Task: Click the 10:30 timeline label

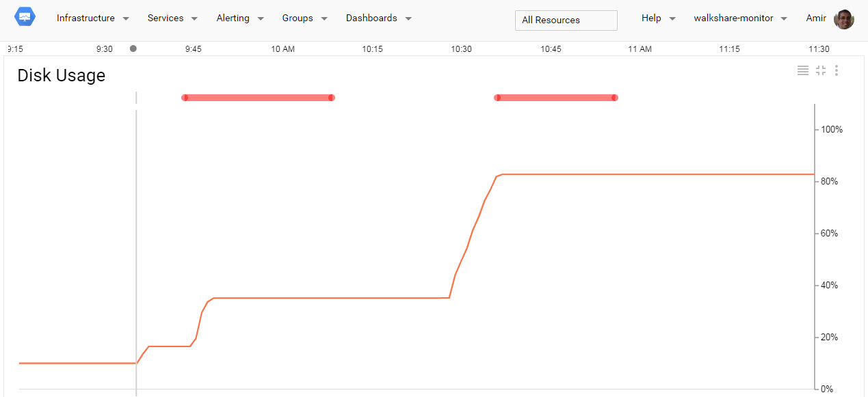Action: [461, 49]
